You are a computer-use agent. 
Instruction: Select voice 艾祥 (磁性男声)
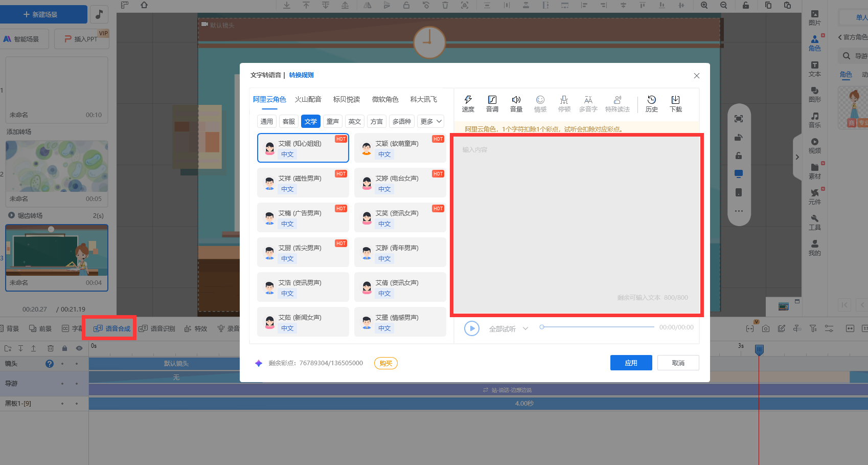pyautogui.click(x=303, y=183)
